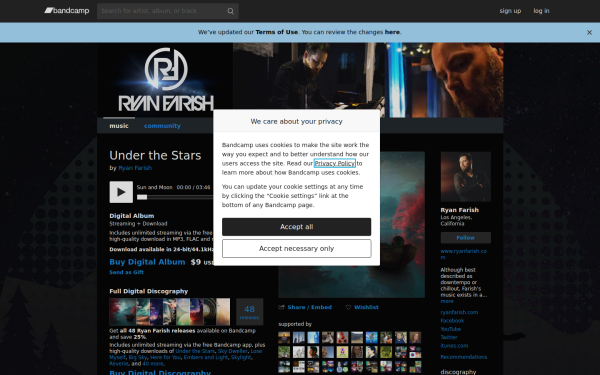Switch to the music tab
Image resolution: width=600 pixels, height=375 pixels.
click(x=119, y=126)
